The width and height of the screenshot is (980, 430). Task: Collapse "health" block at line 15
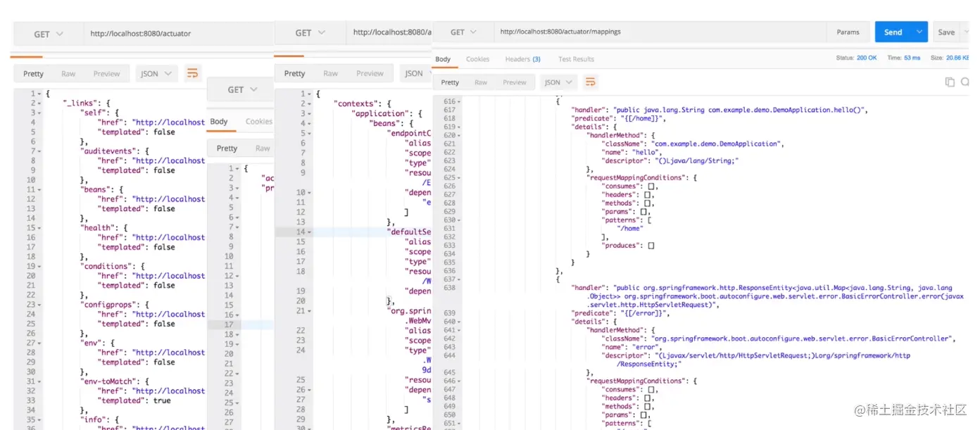[41, 228]
